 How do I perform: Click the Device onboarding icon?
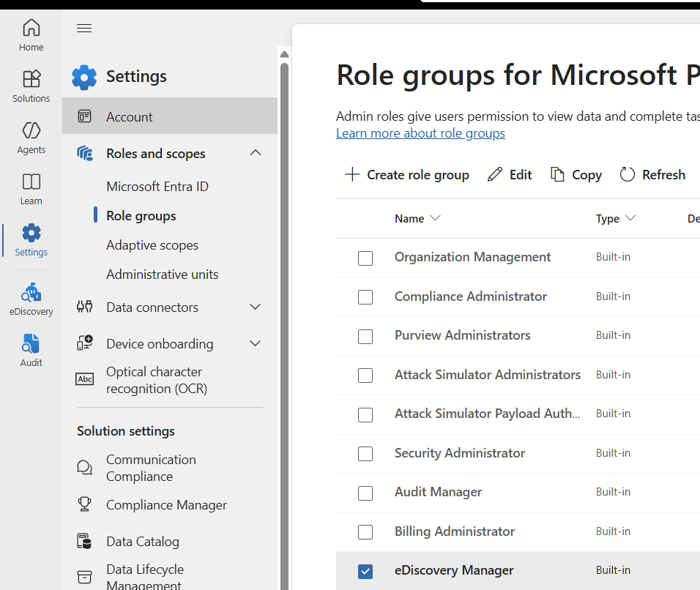[x=84, y=343]
